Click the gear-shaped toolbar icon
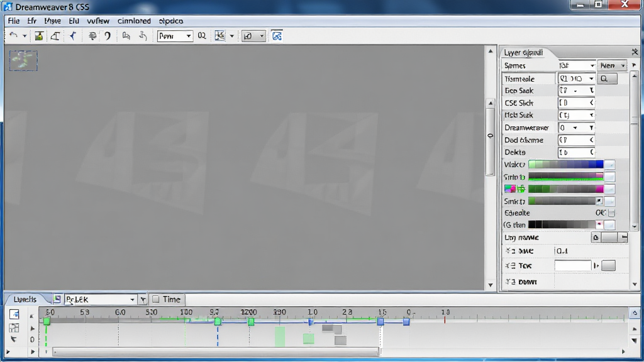The width and height of the screenshot is (644, 362). click(92, 36)
